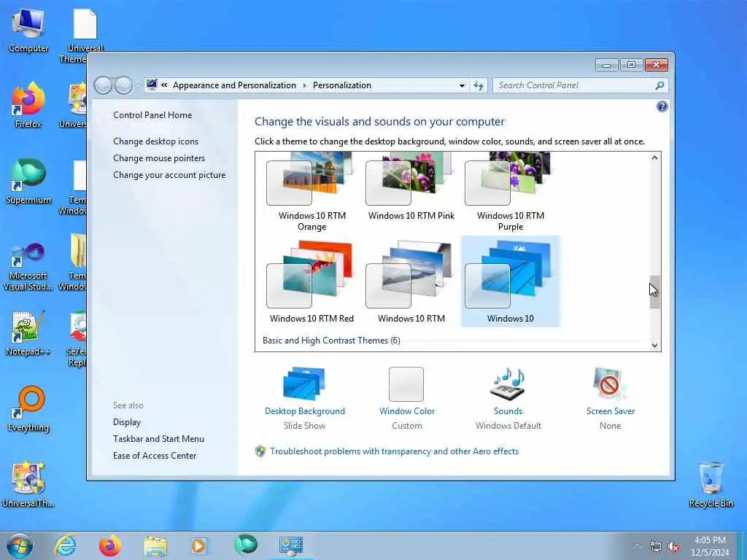Click the taskbar clock showing 4:05 PM
This screenshot has height=560, width=747.
tap(710, 546)
